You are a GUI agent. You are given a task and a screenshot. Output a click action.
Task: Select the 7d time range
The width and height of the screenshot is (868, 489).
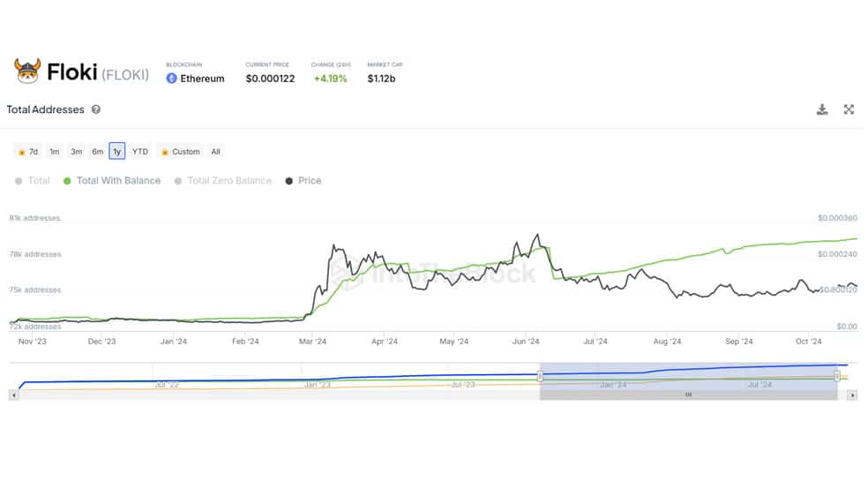pos(27,151)
